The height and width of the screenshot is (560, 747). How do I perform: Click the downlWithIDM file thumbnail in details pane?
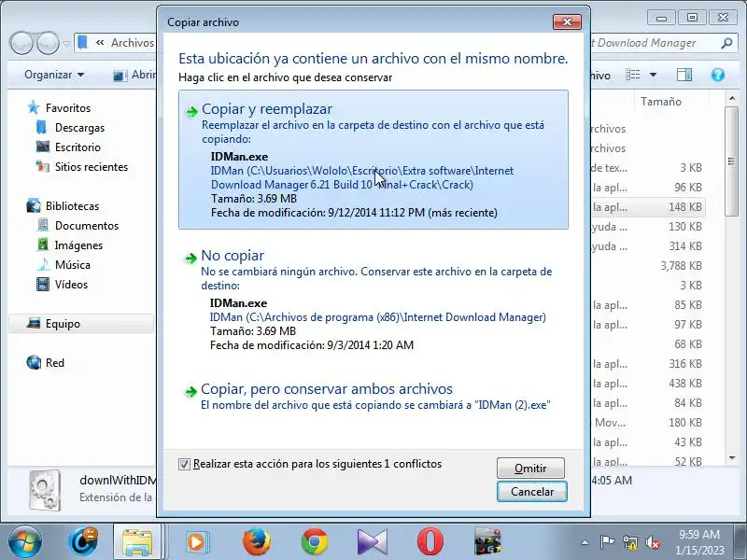point(44,491)
